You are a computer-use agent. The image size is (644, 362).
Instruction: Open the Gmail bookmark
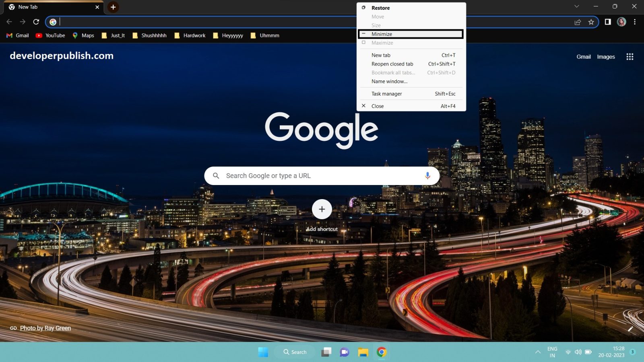click(17, 35)
